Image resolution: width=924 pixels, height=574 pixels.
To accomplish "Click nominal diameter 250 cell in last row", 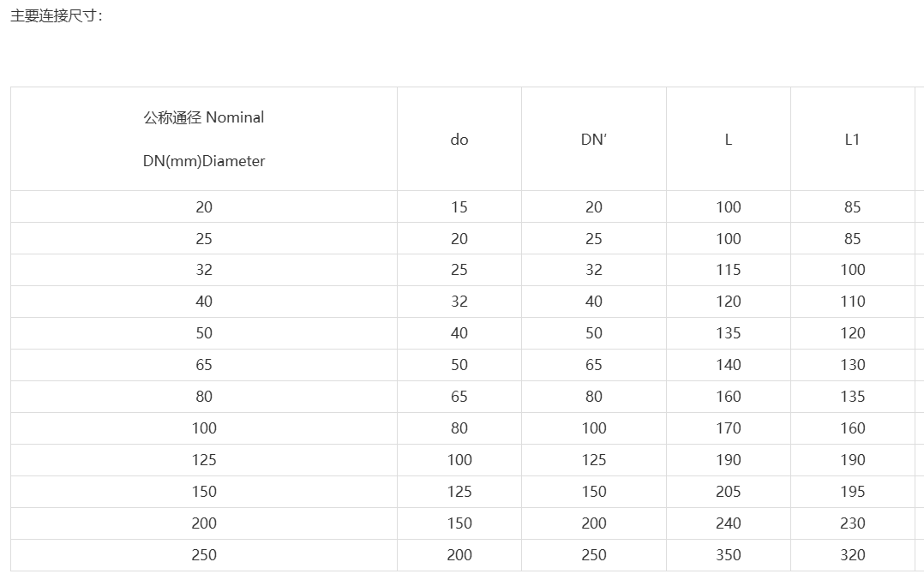I will [x=204, y=555].
